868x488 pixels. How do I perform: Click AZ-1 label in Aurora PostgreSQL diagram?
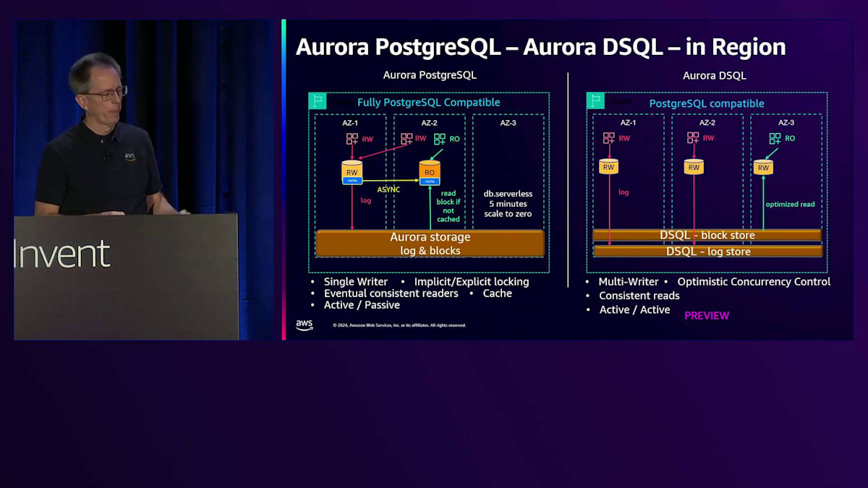(x=350, y=123)
